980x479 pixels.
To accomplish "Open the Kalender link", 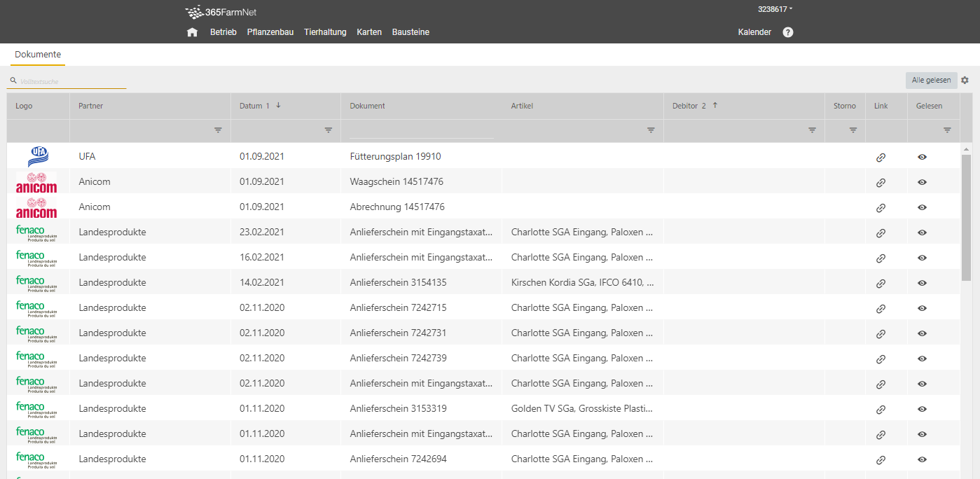I will [x=754, y=32].
